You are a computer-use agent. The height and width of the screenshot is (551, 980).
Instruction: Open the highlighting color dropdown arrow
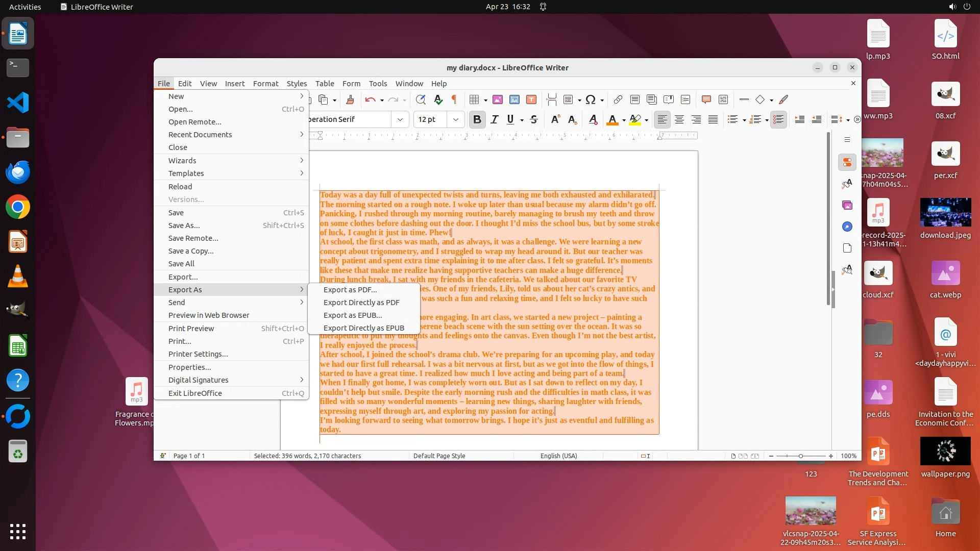tap(646, 120)
